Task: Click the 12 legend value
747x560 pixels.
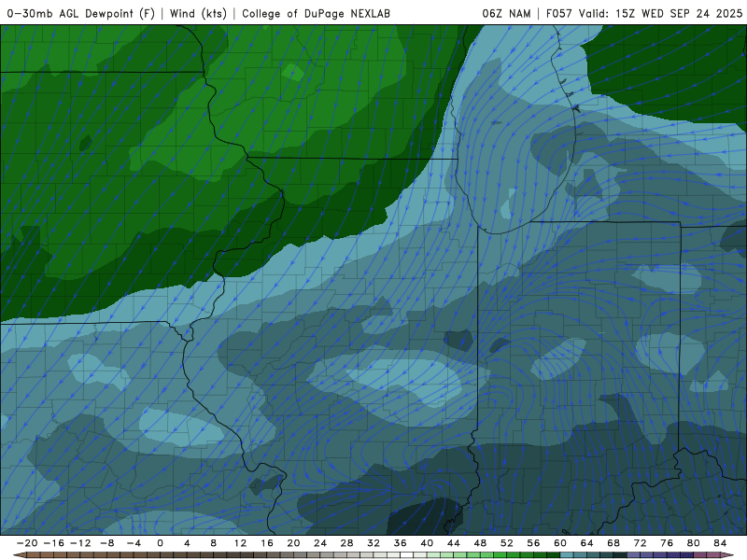Action: pos(240,543)
